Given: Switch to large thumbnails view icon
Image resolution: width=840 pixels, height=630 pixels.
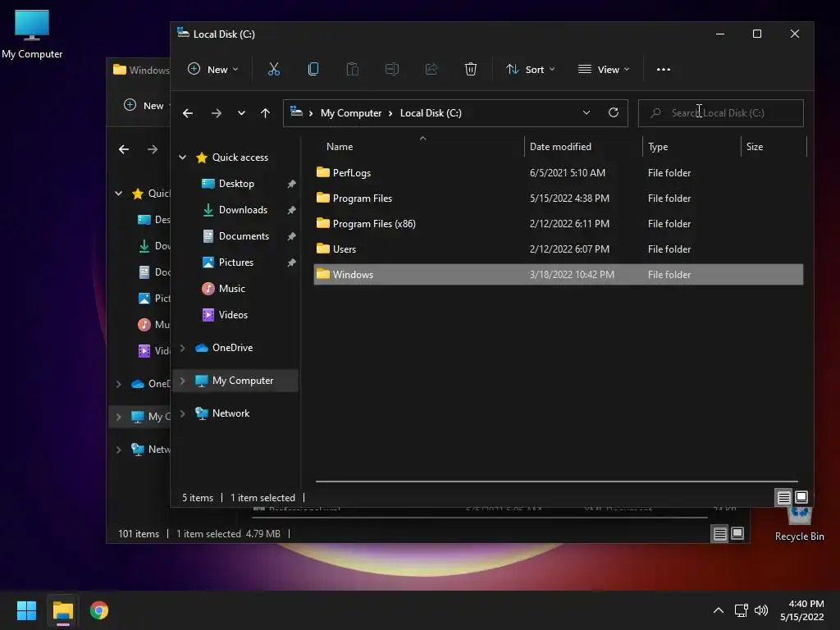Looking at the screenshot, I should pos(801,498).
